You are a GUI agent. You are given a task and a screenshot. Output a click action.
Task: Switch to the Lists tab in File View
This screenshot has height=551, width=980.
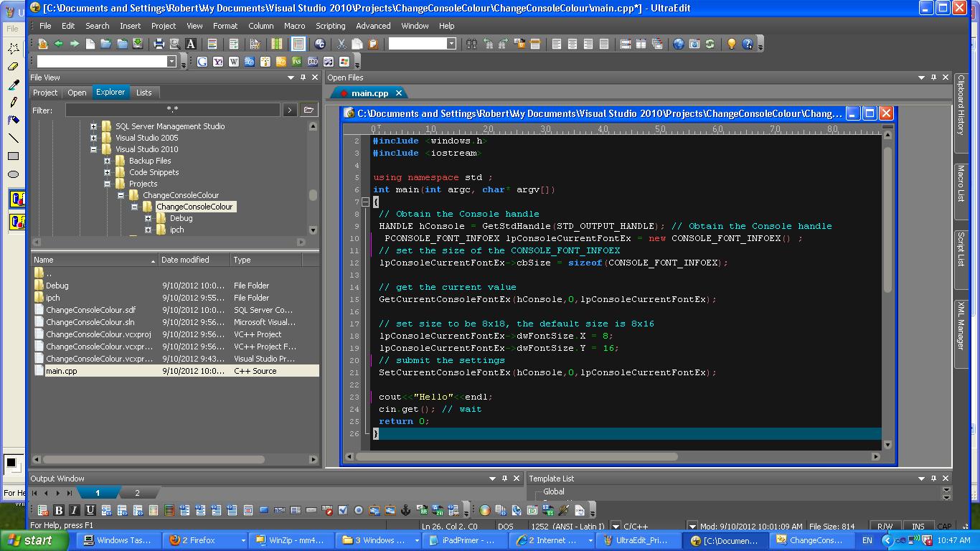point(144,93)
